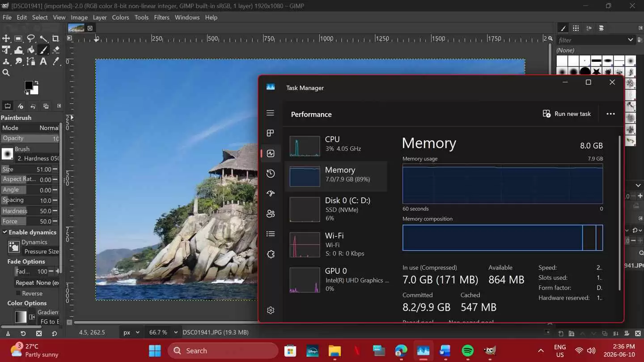Select the Clone stamp tool

[6, 61]
